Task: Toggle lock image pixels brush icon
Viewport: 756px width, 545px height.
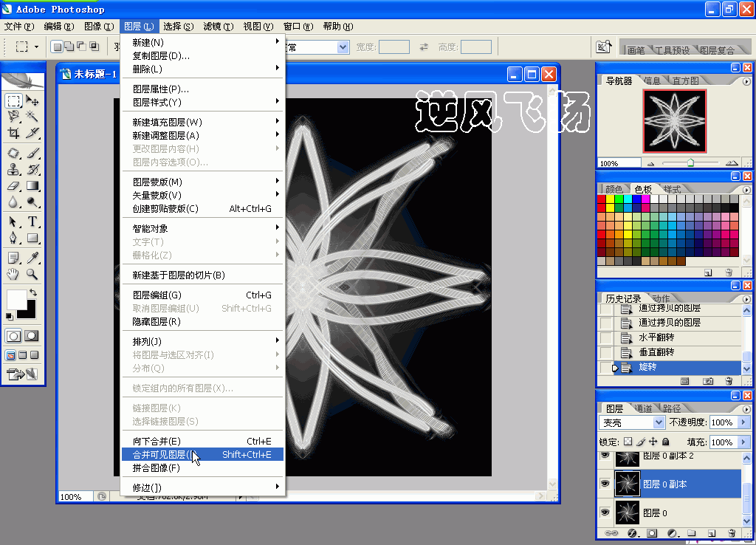Action: (641, 442)
